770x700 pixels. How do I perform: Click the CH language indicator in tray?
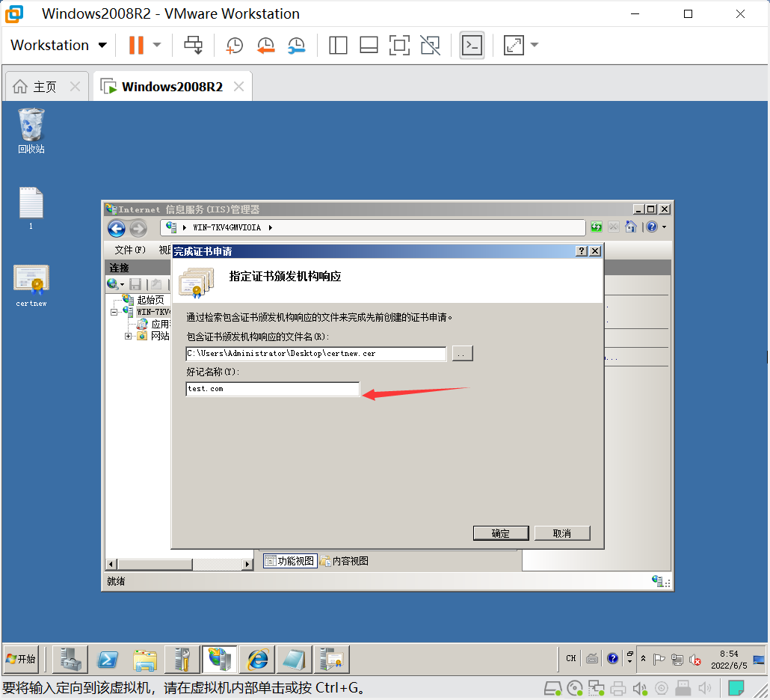570,658
